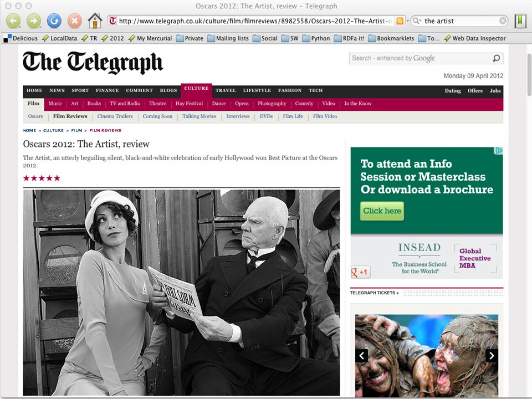
Task: Click the browser back arrow button
Action: click(13, 21)
